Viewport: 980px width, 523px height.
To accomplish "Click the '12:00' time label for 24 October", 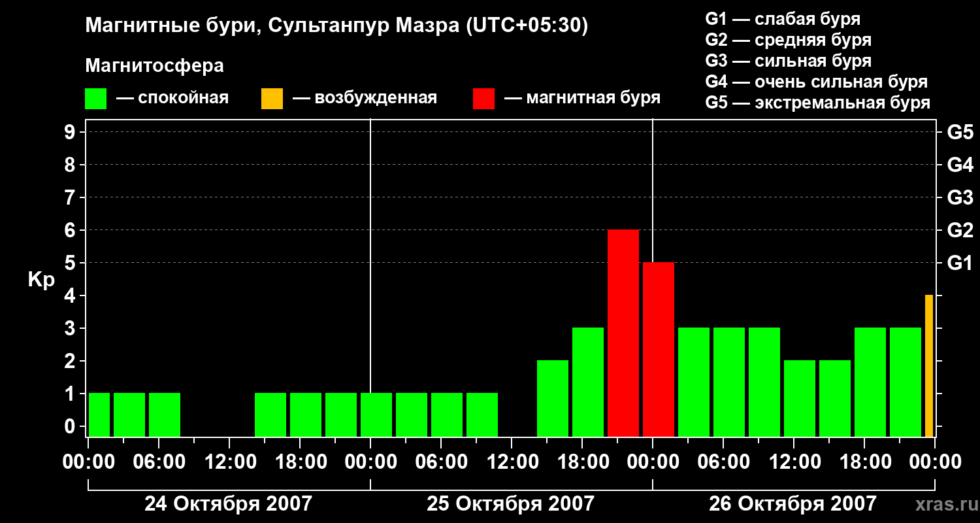I will click(x=229, y=462).
